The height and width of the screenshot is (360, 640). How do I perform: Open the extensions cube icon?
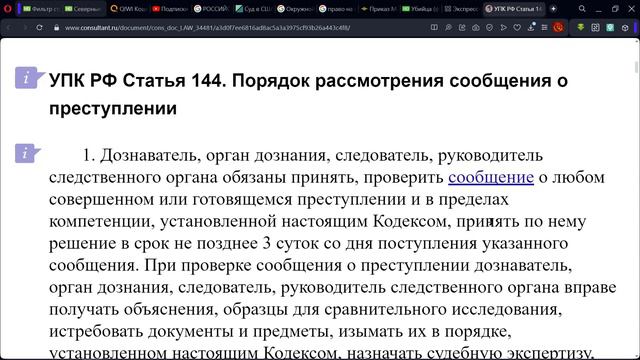point(625,27)
